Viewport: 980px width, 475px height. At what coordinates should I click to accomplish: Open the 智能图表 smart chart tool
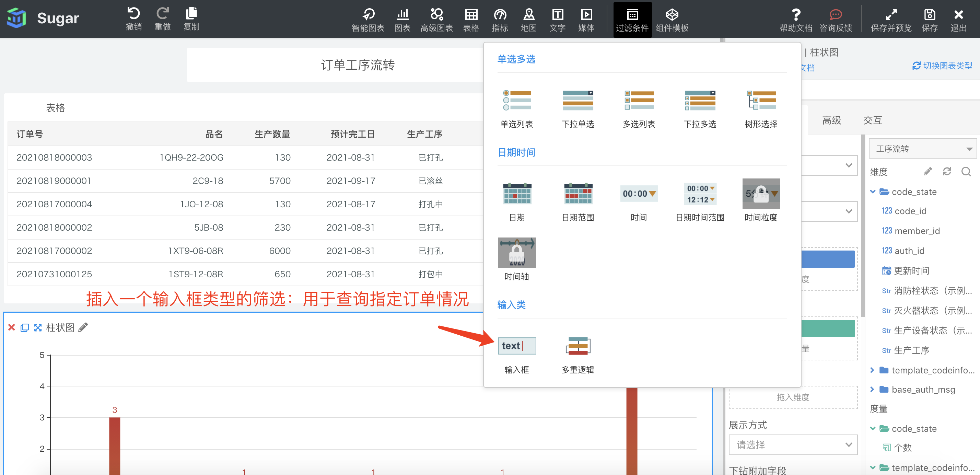coord(368,20)
